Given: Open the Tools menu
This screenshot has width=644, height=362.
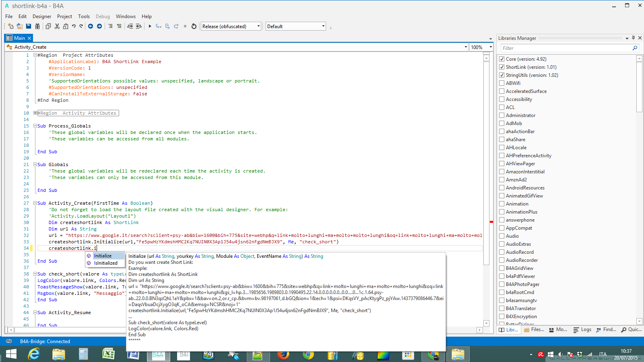Looking at the screenshot, I should click(x=84, y=16).
